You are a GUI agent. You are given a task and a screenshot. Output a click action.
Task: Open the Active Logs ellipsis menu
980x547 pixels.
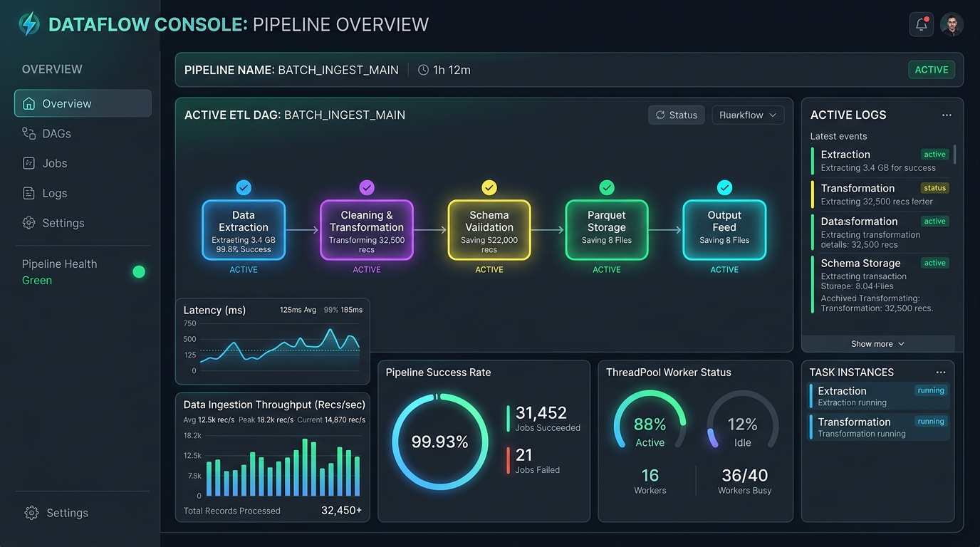pos(947,115)
